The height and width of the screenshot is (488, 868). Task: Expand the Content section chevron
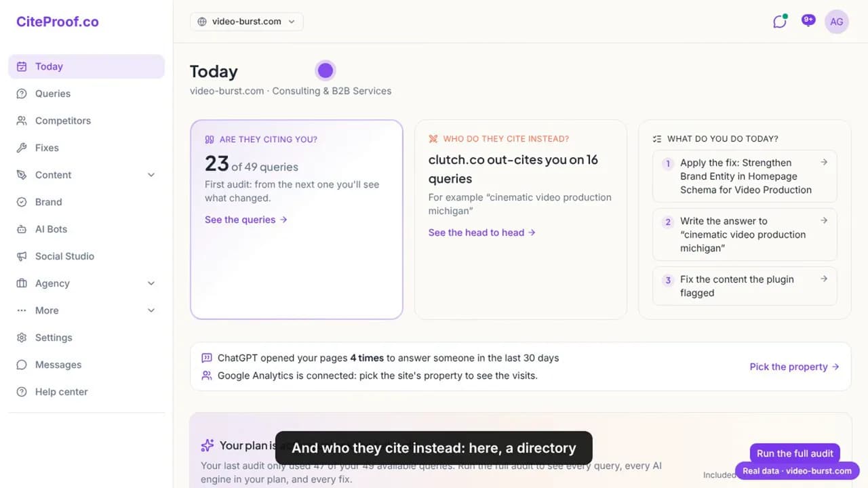click(151, 175)
